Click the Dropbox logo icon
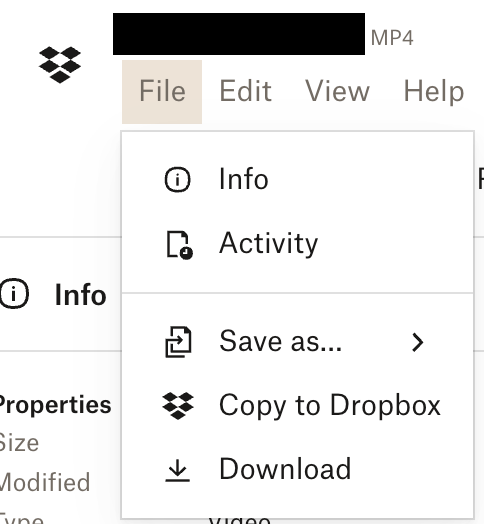Screen dimensions: 484x524 coord(60,64)
